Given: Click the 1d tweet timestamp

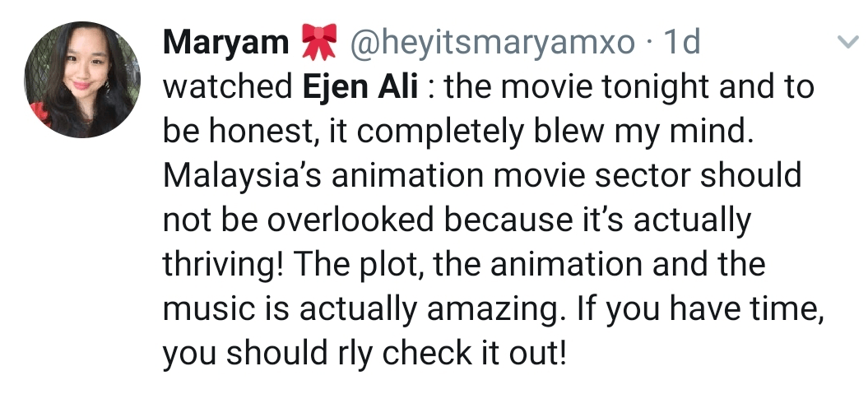Looking at the screenshot, I should (x=680, y=43).
